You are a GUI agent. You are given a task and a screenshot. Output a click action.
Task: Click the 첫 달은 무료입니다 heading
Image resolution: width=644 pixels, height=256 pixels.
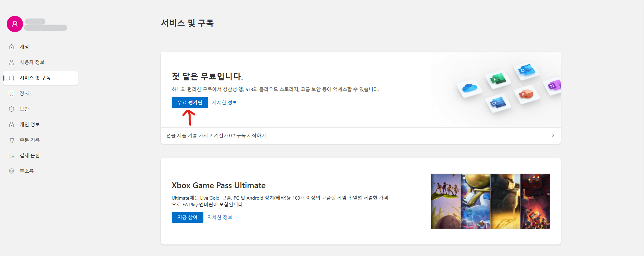tap(207, 76)
